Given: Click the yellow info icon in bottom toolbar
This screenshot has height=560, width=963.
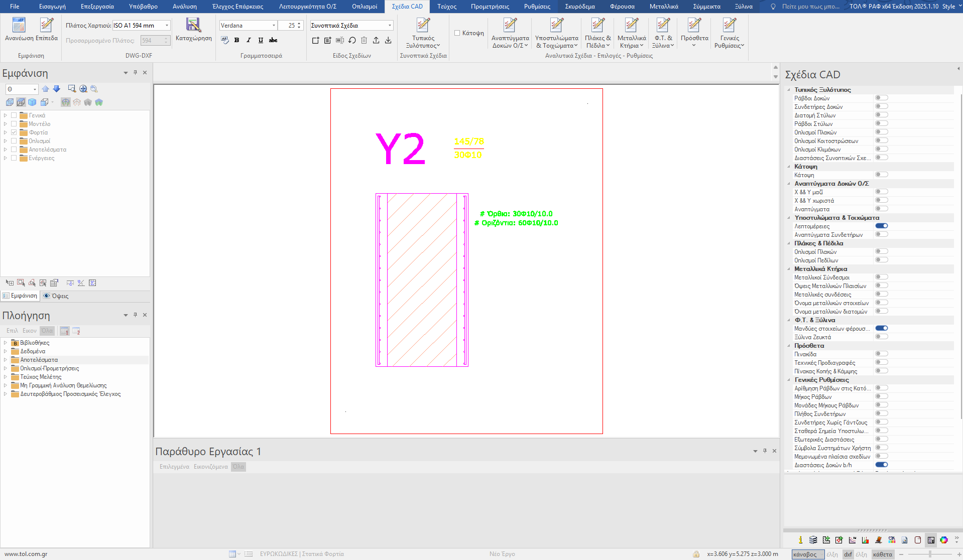Looking at the screenshot, I should coord(800,540).
